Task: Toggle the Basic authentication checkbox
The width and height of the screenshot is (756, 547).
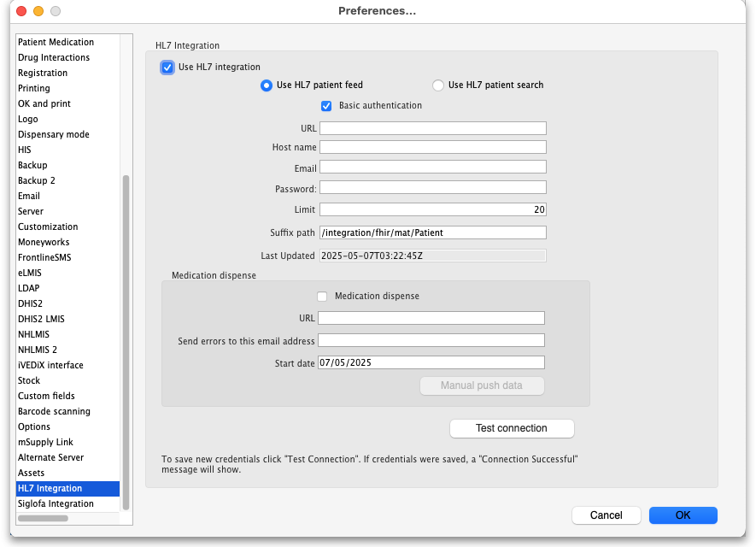Action: tap(326, 106)
